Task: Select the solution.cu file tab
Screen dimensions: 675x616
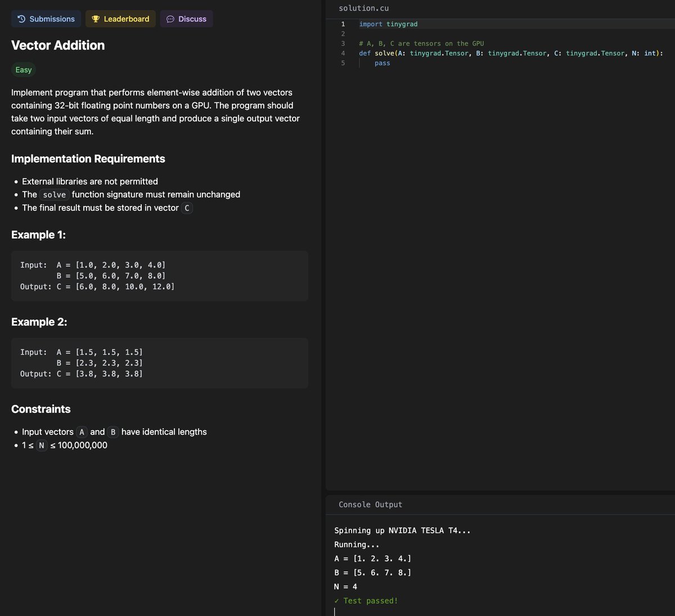Action: tap(363, 8)
